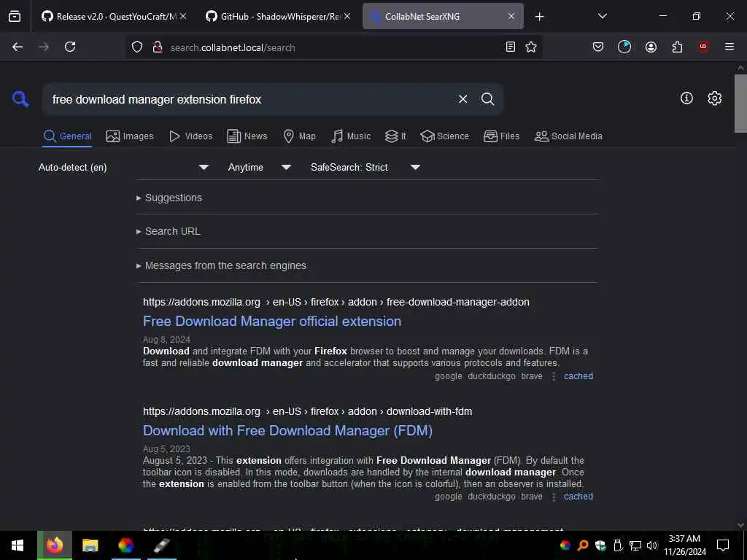Image resolution: width=747 pixels, height=560 pixels.
Task: Open cached link for official extension result
Action: click(x=578, y=376)
